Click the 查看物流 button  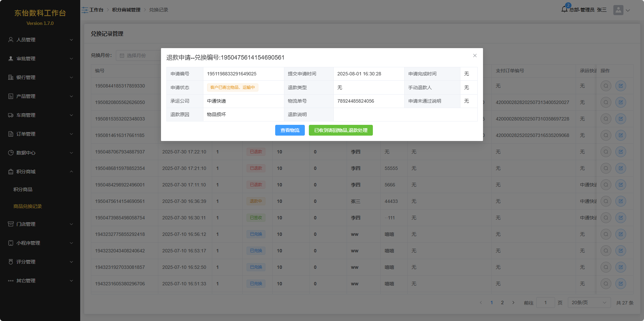290,130
